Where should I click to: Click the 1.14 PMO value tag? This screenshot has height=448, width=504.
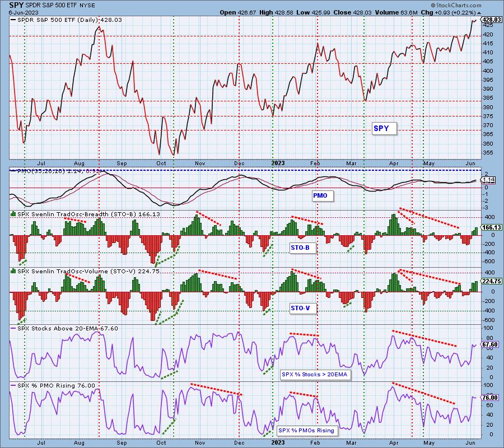point(489,180)
